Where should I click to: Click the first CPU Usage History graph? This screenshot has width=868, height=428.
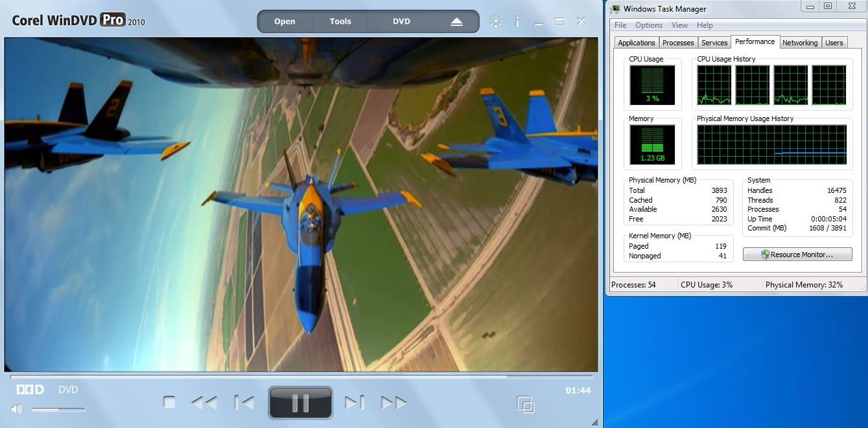(714, 85)
